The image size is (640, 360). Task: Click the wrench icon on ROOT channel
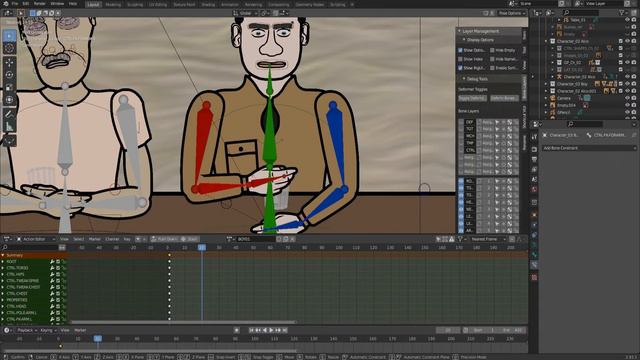(52, 262)
